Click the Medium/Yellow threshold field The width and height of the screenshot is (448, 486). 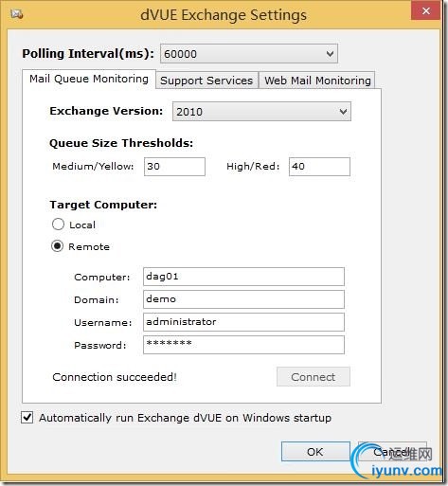(174, 167)
